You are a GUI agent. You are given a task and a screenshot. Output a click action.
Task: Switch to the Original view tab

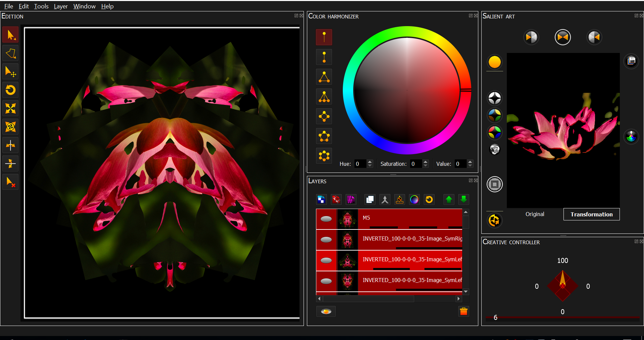coord(535,214)
